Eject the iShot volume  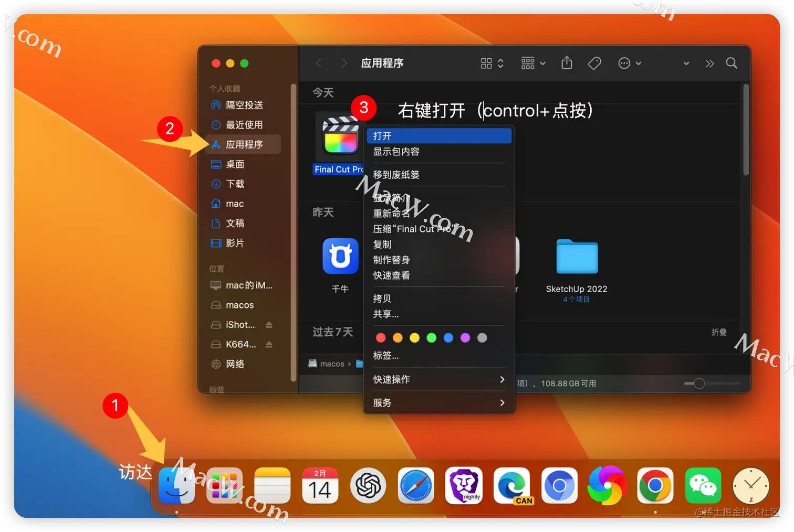[269, 325]
